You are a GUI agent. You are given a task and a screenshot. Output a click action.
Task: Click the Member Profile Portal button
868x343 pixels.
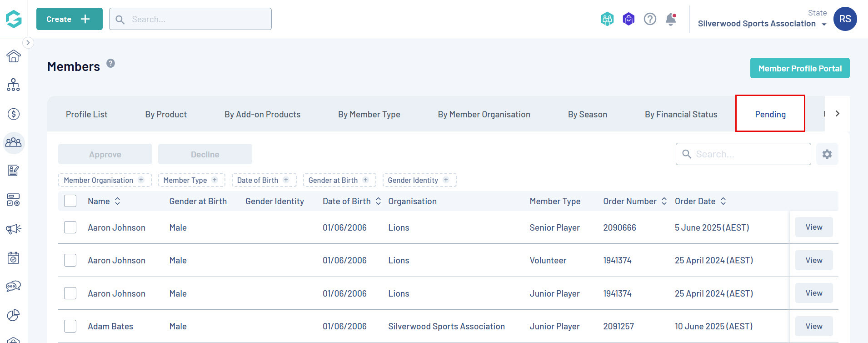[800, 68]
